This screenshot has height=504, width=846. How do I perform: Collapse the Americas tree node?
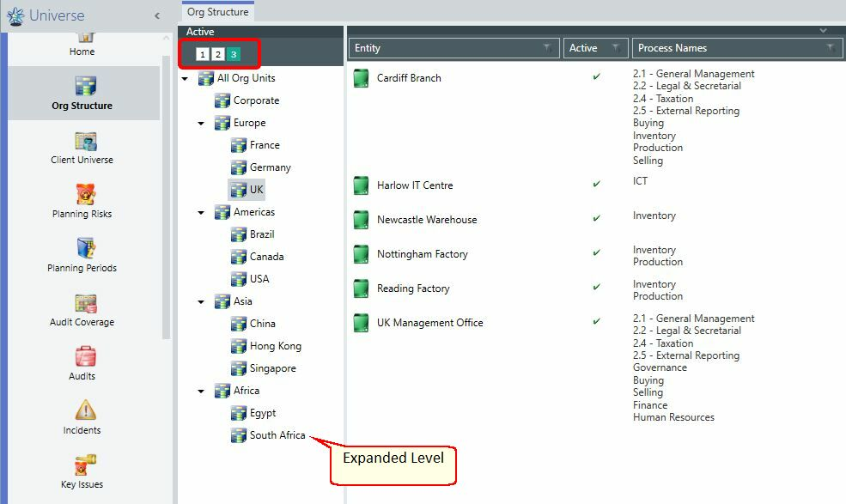click(201, 213)
